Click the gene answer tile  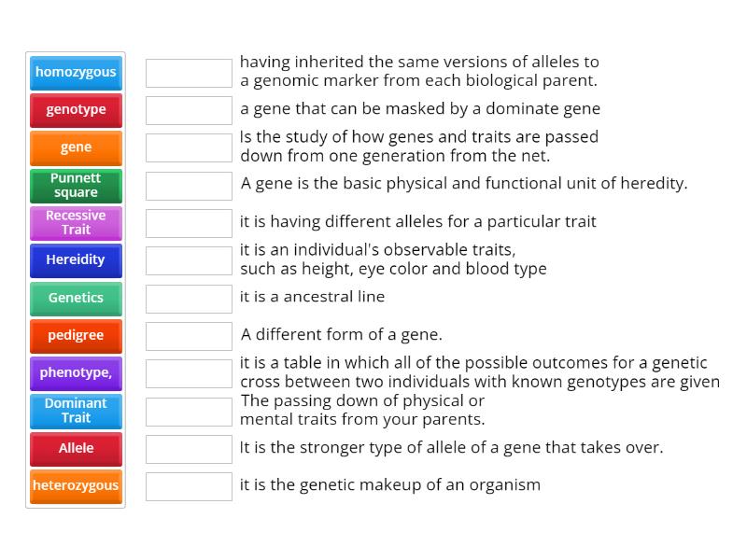point(75,147)
